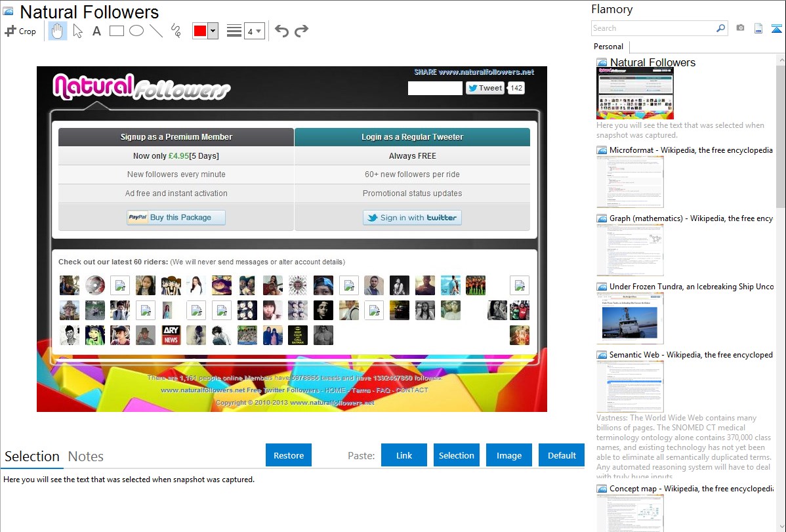The image size is (786, 532).
Task: Click the Paste Default button
Action: click(562, 455)
